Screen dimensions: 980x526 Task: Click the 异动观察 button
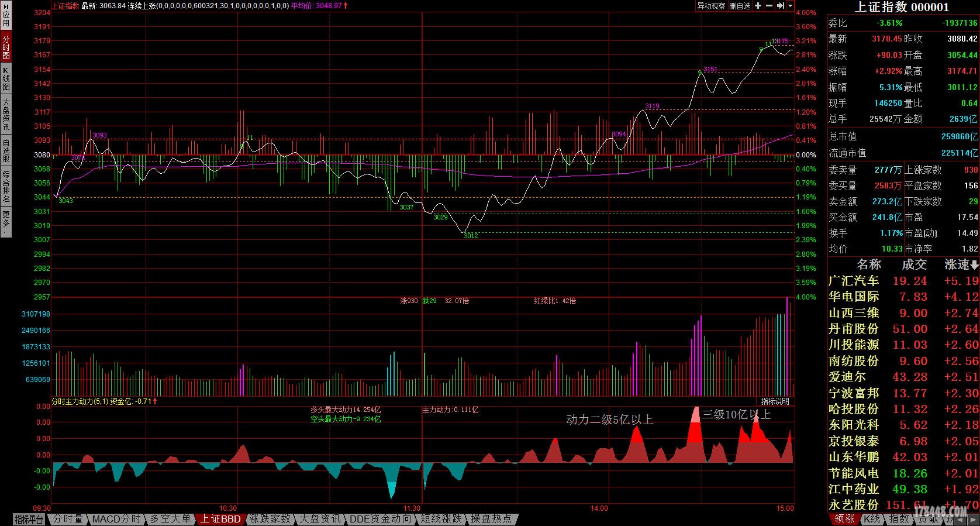(x=711, y=6)
